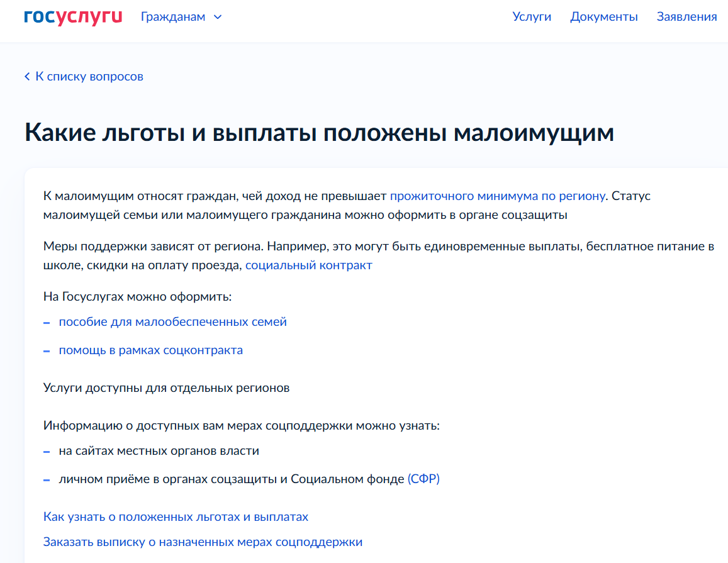Open Как узнать о положенных льготах link
728x563 pixels.
click(176, 516)
